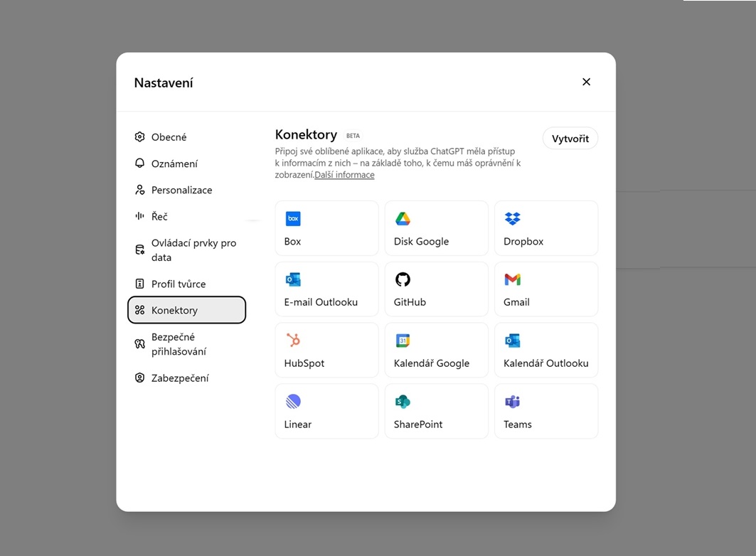
Task: Select the Gmail label text
Action: [516, 302]
